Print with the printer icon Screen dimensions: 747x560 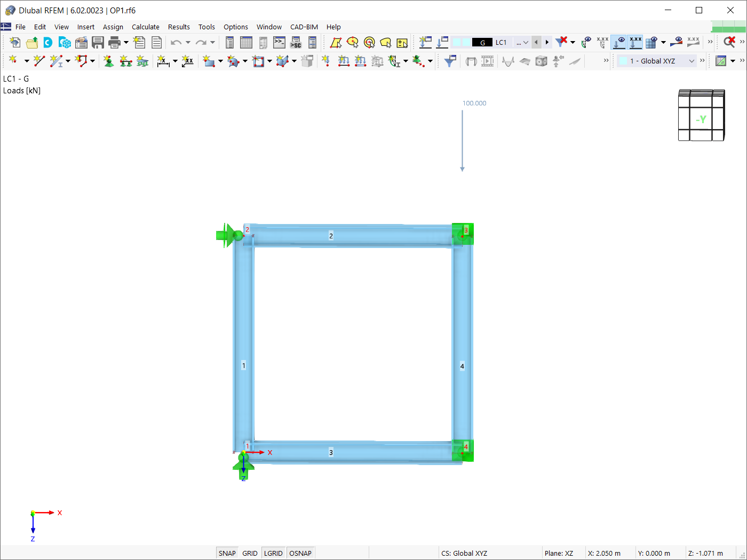pos(114,43)
